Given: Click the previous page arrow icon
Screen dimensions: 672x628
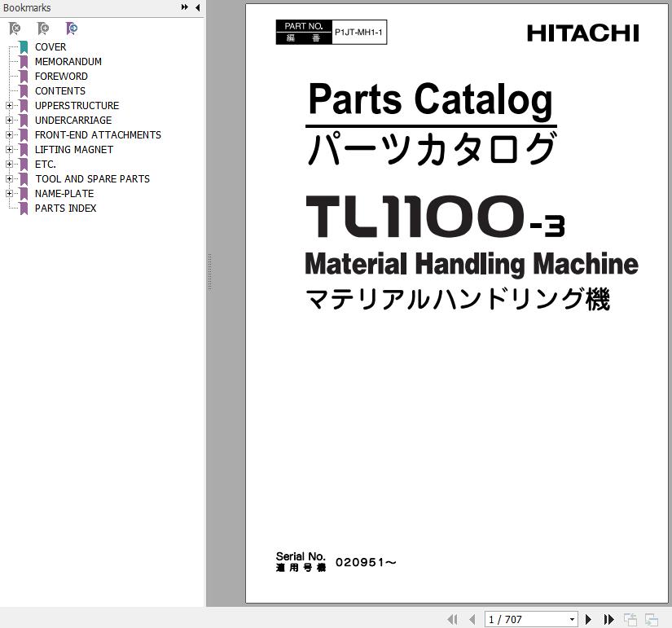Looking at the screenshot, I should coord(472,619).
